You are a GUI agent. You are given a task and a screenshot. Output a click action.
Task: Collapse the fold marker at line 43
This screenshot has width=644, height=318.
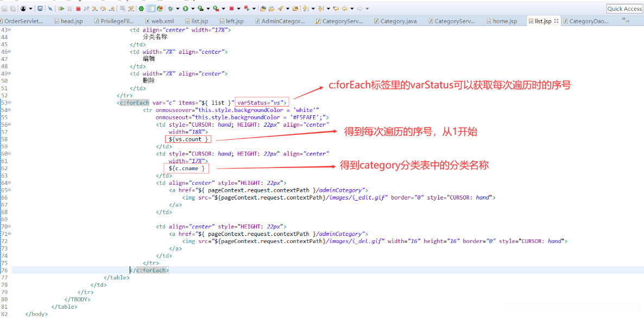click(9, 30)
